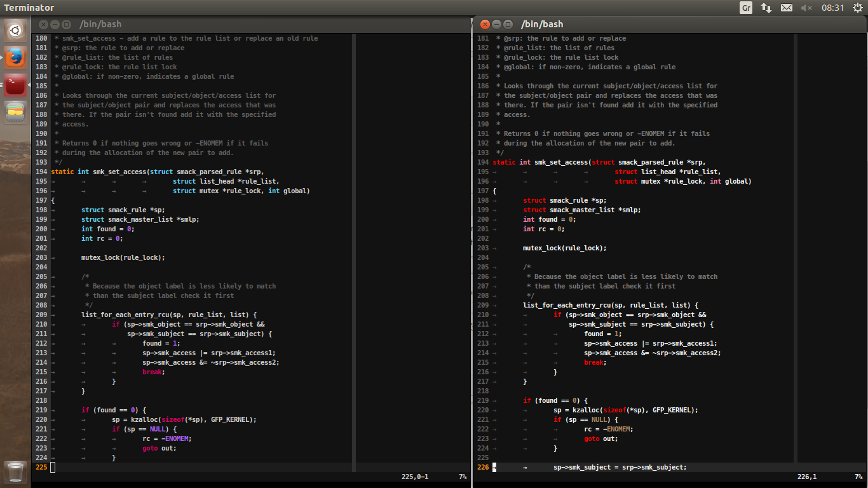
Task: Focus the left window's /bin/bash title
Action: click(100, 24)
